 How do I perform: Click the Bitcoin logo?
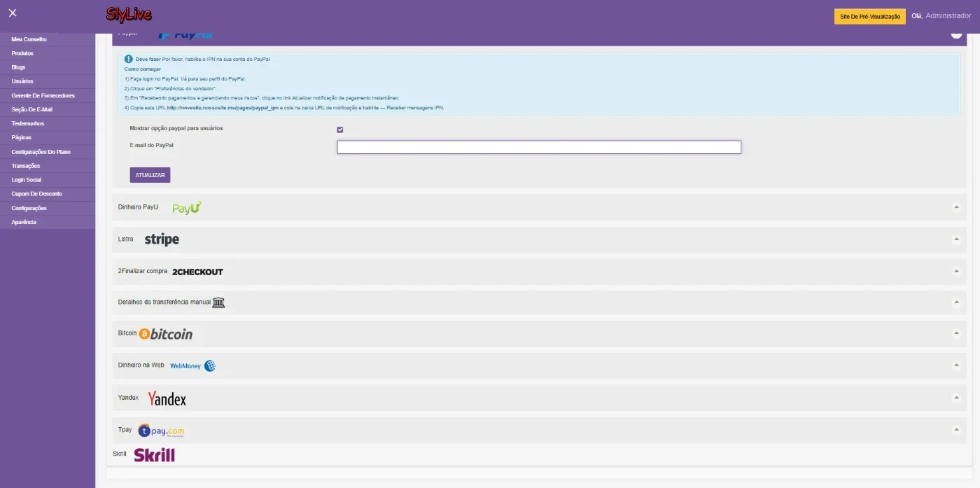pyautogui.click(x=166, y=334)
